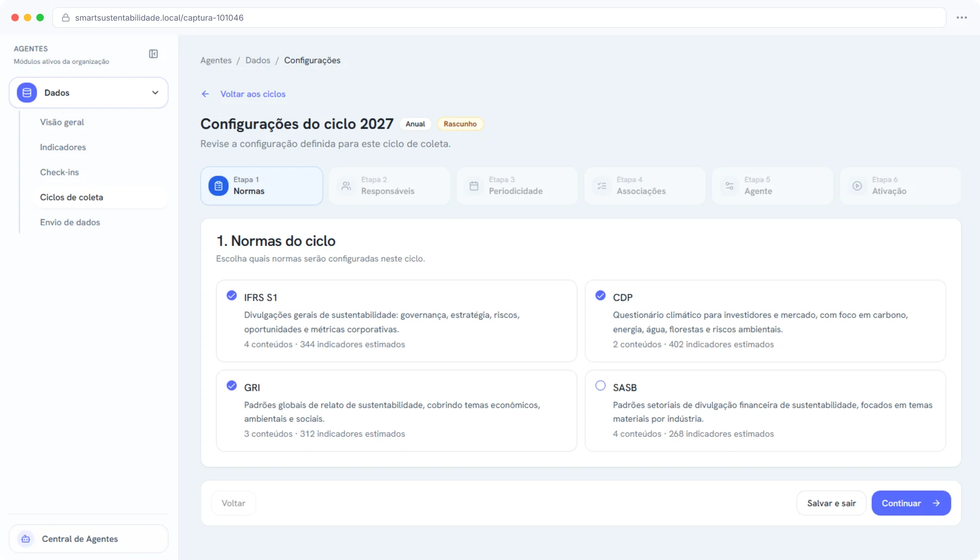Click the Agente sliders icon in Etapa 5
Screen dimensions: 980x560
click(730, 186)
